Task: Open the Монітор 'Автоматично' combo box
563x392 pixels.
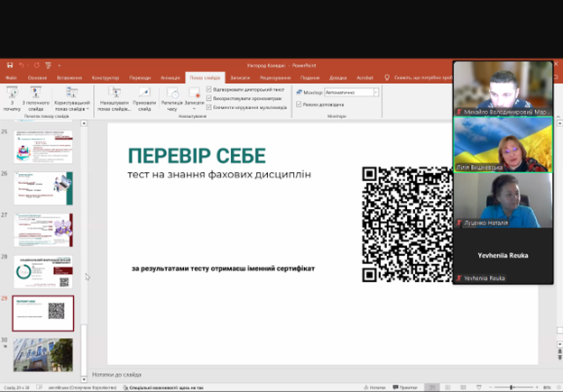Action: tap(351, 92)
